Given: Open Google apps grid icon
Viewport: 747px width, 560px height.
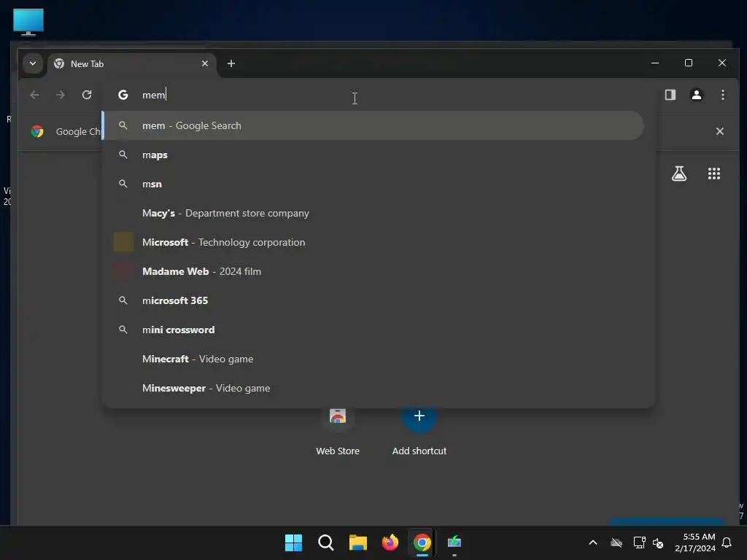Looking at the screenshot, I should click(x=713, y=174).
